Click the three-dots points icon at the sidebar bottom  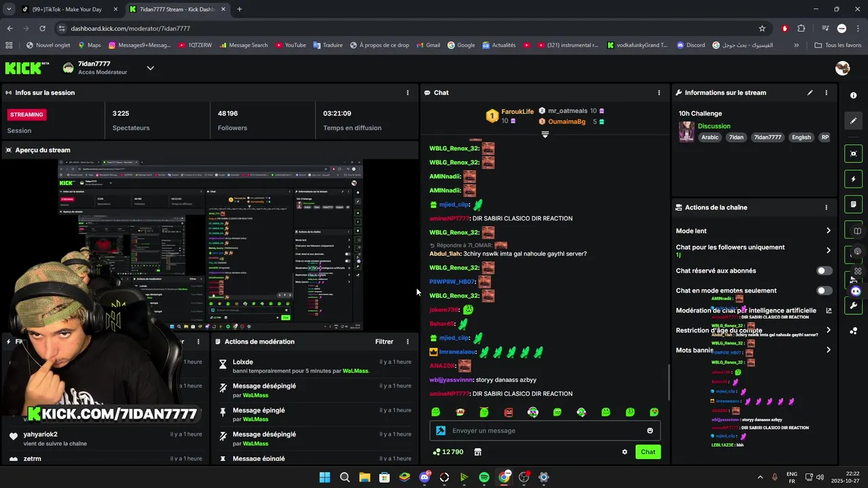[x=854, y=331]
